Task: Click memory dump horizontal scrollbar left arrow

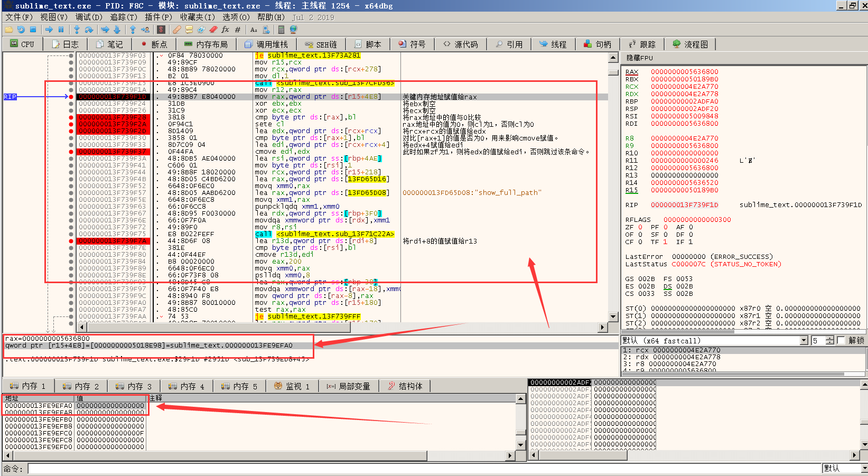Action: [x=7, y=455]
